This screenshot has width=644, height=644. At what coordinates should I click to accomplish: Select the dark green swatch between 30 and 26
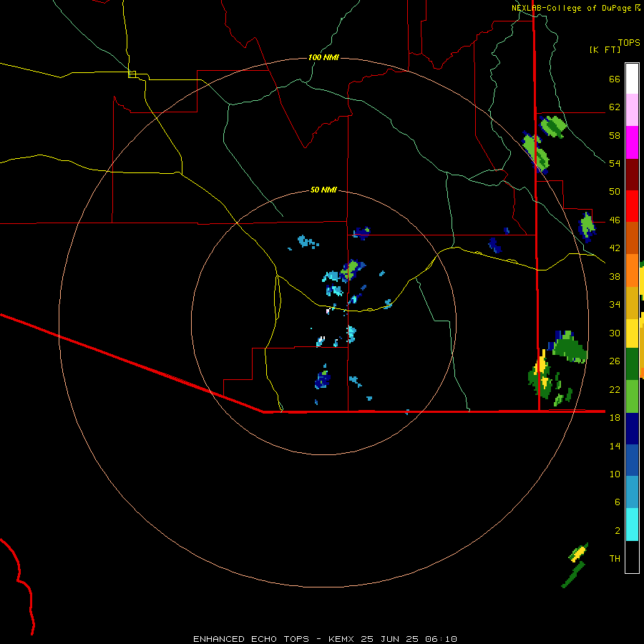tap(632, 364)
